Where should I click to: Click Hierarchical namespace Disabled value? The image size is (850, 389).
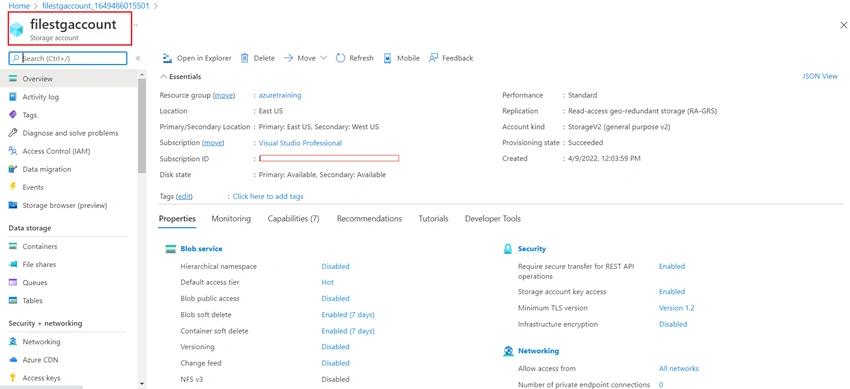click(335, 267)
